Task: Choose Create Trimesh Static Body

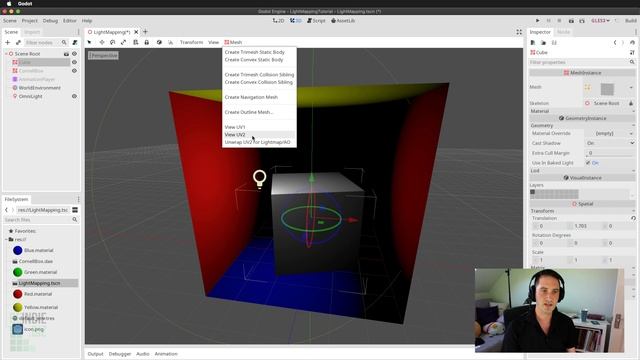Action: [x=259, y=52]
